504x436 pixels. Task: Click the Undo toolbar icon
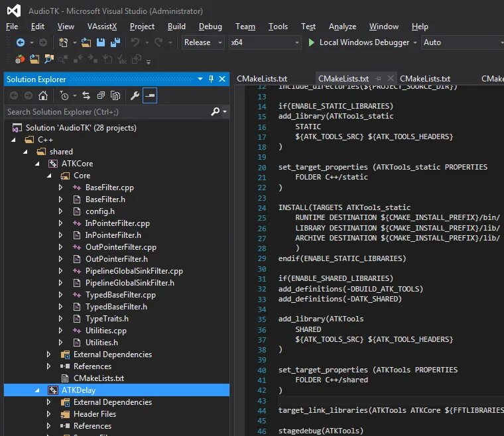(x=135, y=42)
